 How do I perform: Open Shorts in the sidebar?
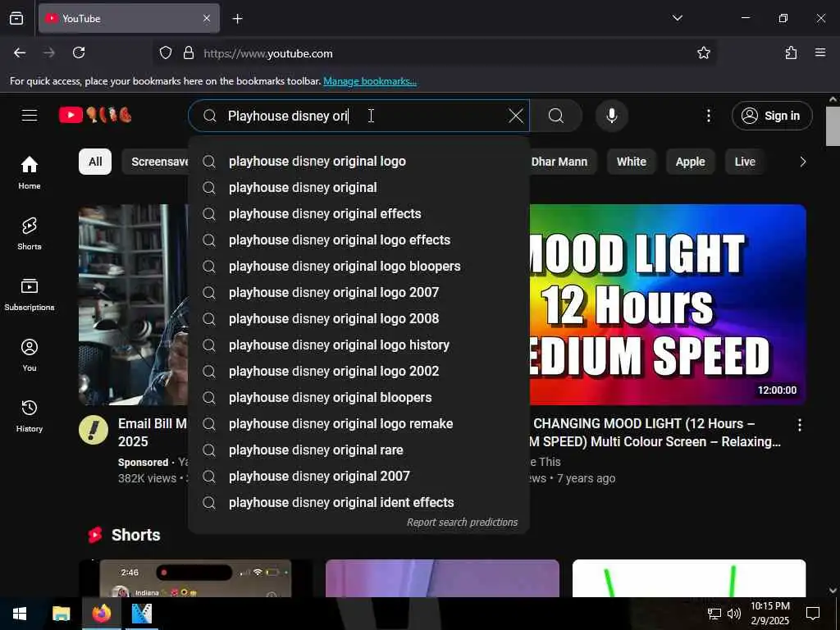pyautogui.click(x=30, y=234)
